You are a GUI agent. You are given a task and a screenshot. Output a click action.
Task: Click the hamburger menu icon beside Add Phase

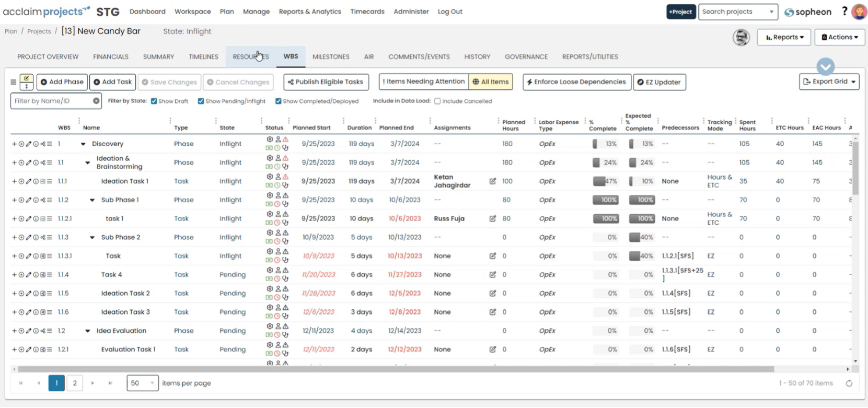point(13,82)
